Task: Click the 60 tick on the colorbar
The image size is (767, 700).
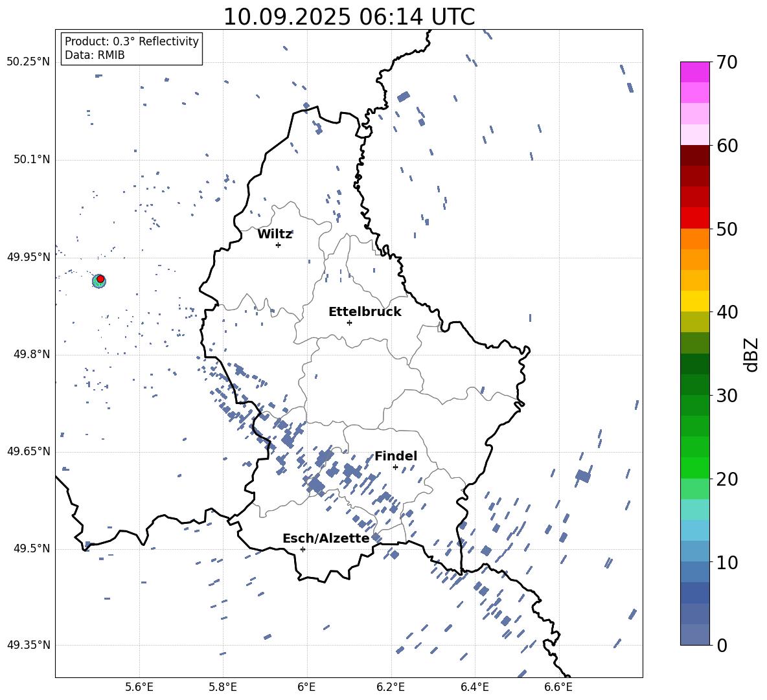Action: point(727,146)
